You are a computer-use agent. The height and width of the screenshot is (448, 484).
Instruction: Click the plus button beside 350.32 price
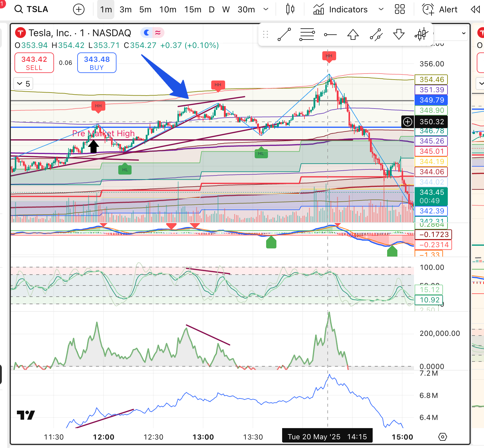(408, 122)
